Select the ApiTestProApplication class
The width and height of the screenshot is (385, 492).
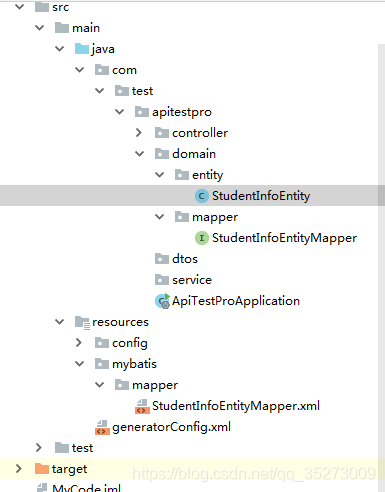(236, 301)
